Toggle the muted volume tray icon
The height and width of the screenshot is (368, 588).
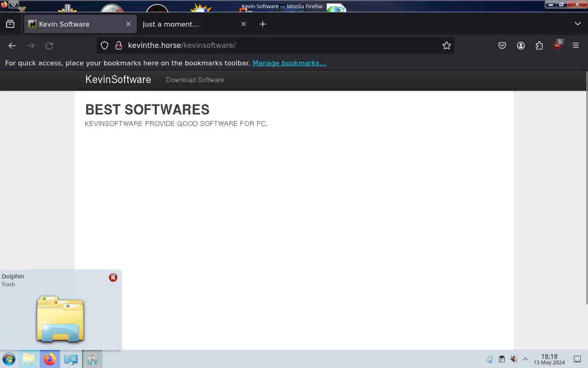click(514, 359)
